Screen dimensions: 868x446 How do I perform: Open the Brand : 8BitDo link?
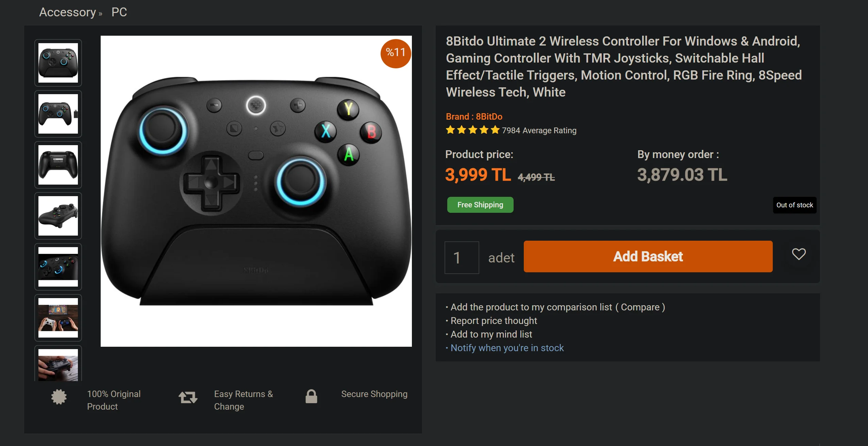pos(474,117)
